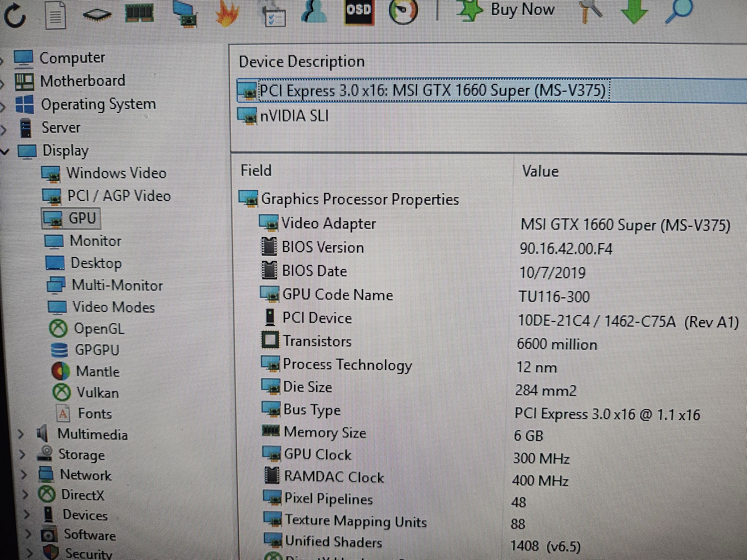Open the OSD panel toolbar icon
Viewport: 747px width, 560px height.
coord(359,12)
